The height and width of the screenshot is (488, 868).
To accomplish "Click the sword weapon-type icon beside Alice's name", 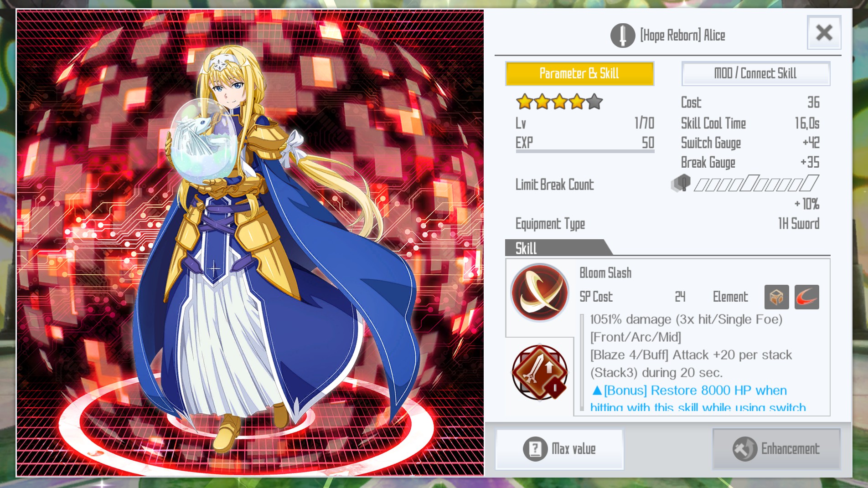I will point(623,36).
